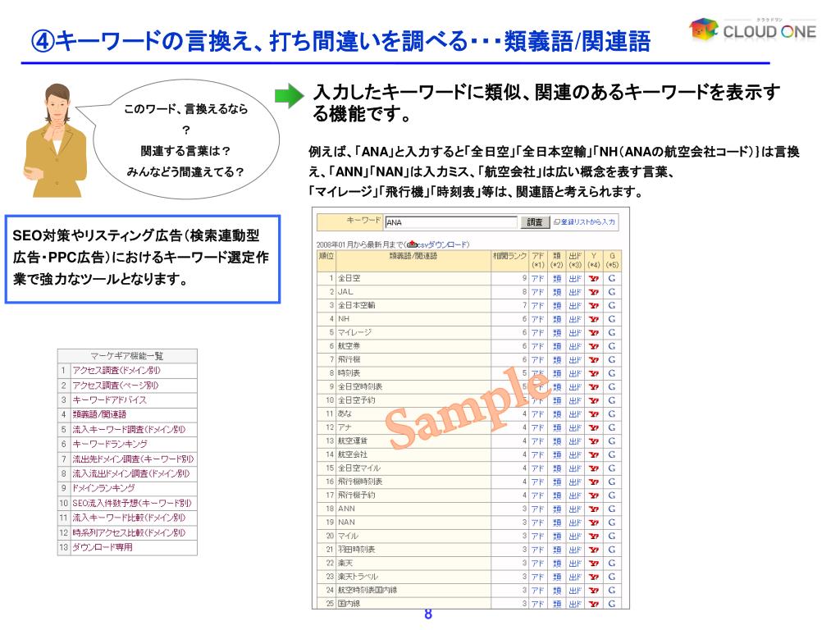The width and height of the screenshot is (840, 630).
Task: Open Google search G icon for ANN row
Action: click(612, 509)
